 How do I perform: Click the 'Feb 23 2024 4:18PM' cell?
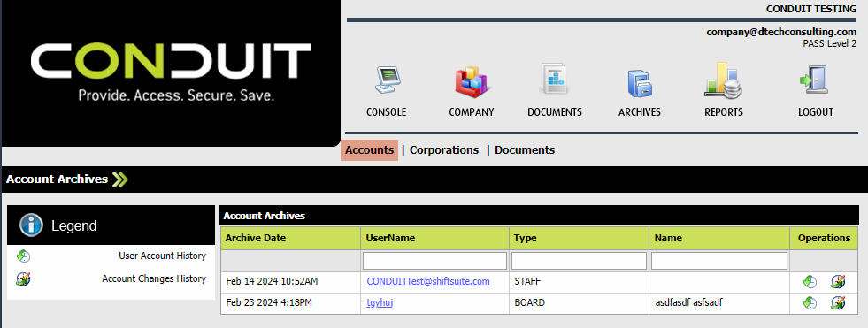pos(290,303)
